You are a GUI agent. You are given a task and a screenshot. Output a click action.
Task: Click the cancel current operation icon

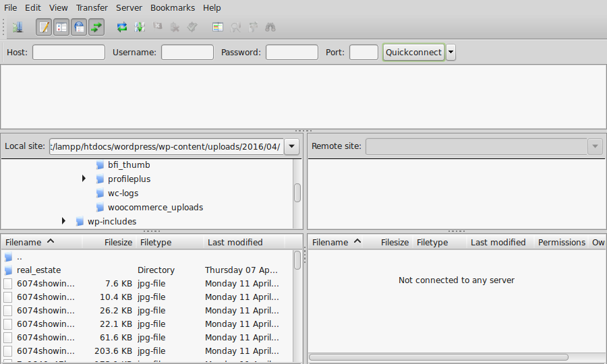tap(157, 28)
